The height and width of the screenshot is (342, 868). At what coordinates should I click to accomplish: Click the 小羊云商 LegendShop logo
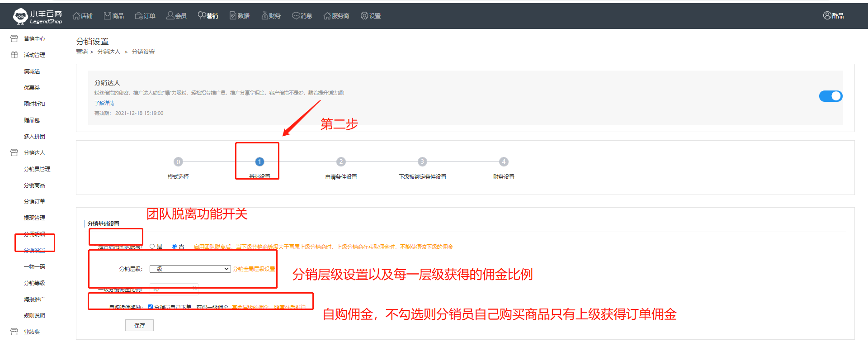point(37,16)
